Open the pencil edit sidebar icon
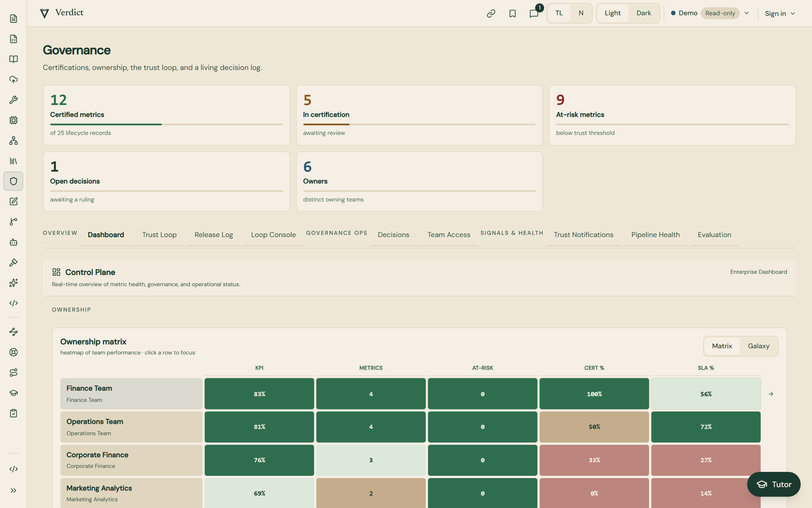Screen dimensions: 812x508 pyautogui.click(x=14, y=202)
